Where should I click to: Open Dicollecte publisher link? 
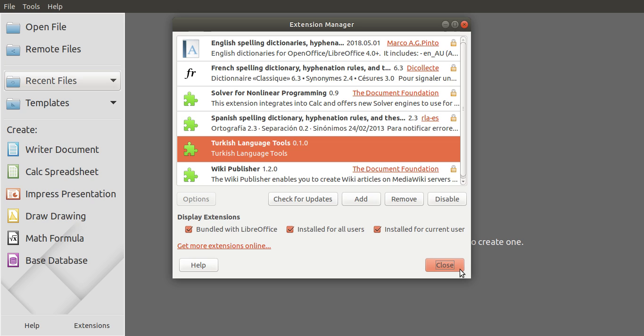pyautogui.click(x=423, y=68)
